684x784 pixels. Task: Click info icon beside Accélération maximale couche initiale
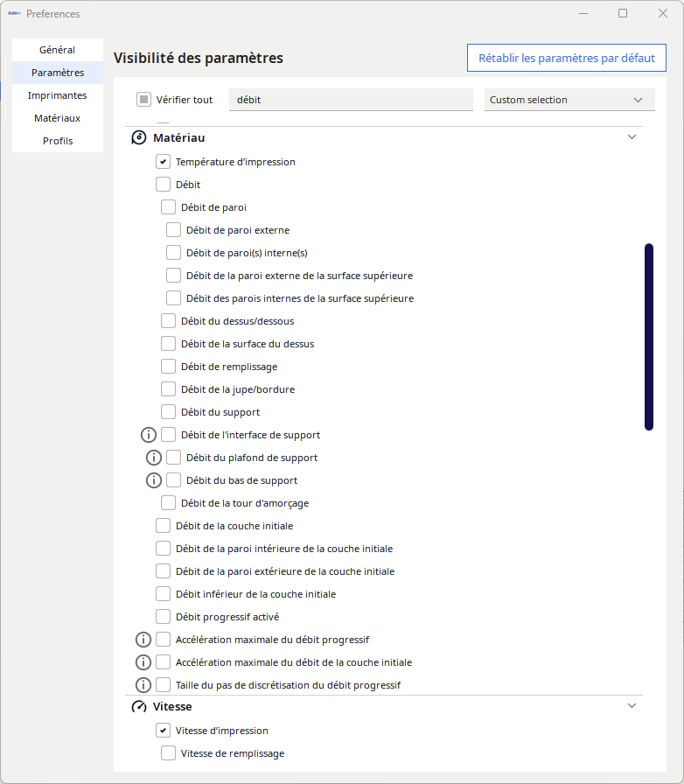pyautogui.click(x=143, y=662)
